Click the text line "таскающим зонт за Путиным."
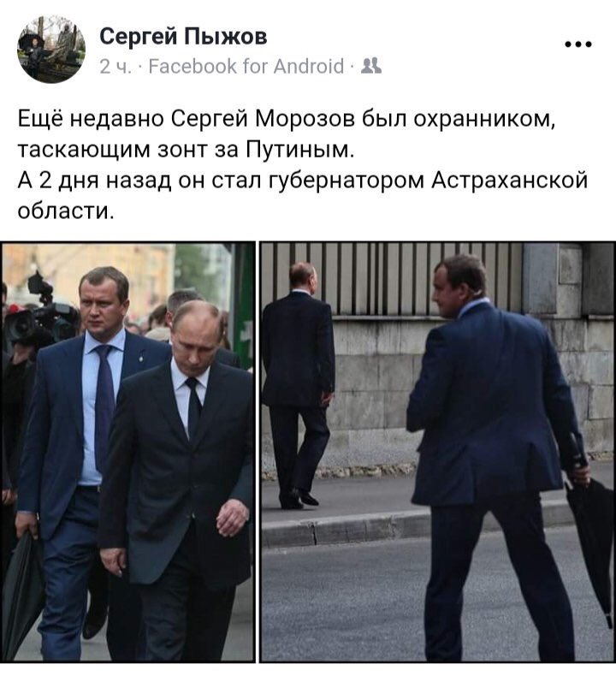 click(x=186, y=150)
